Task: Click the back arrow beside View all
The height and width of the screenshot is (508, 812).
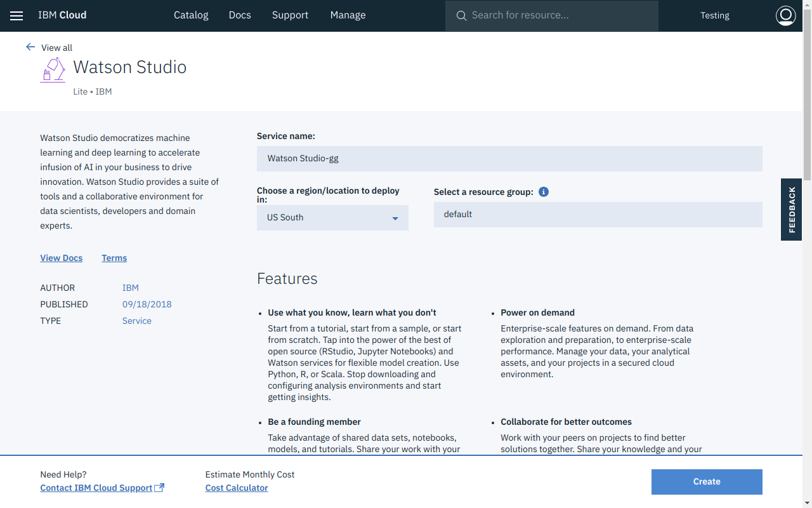Action: [x=30, y=47]
